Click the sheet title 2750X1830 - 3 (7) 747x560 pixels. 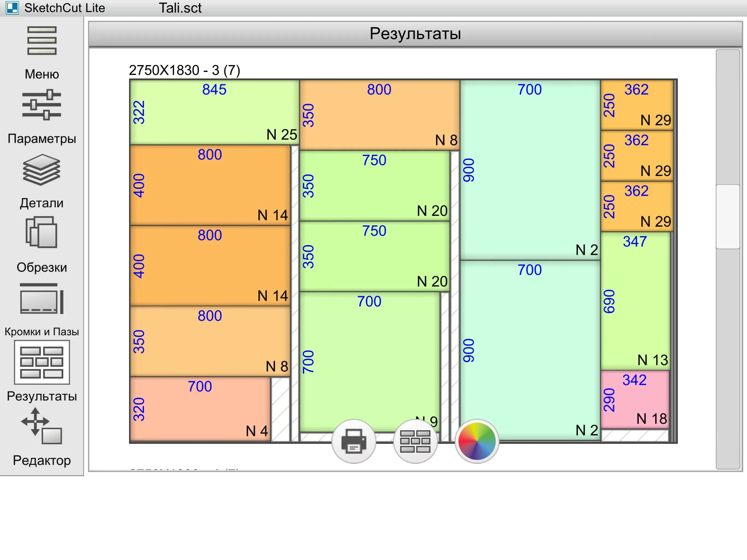click(184, 70)
